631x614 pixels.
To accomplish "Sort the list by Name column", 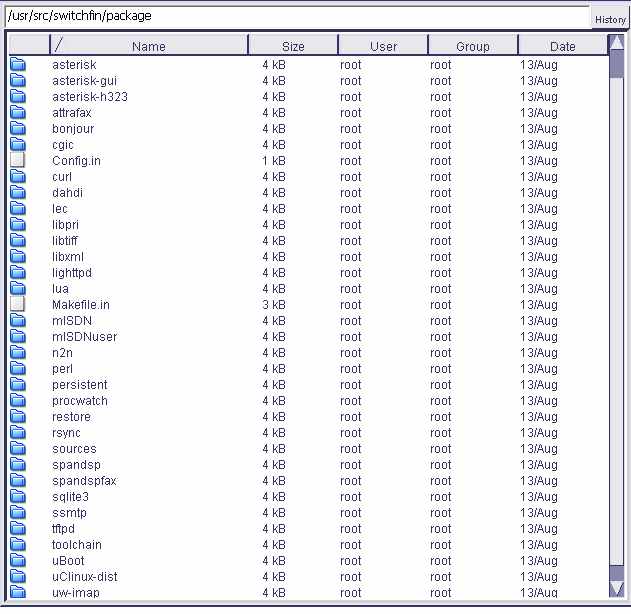I will pyautogui.click(x=148, y=46).
